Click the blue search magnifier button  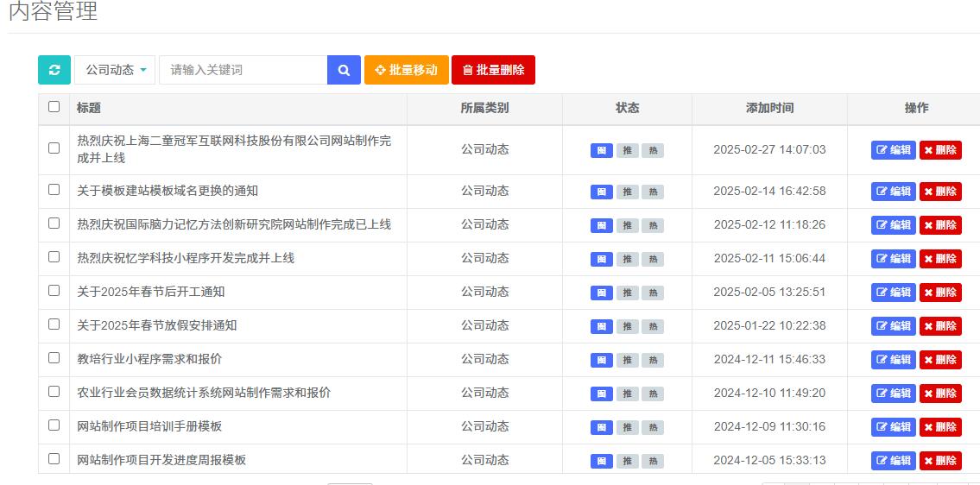pyautogui.click(x=344, y=70)
